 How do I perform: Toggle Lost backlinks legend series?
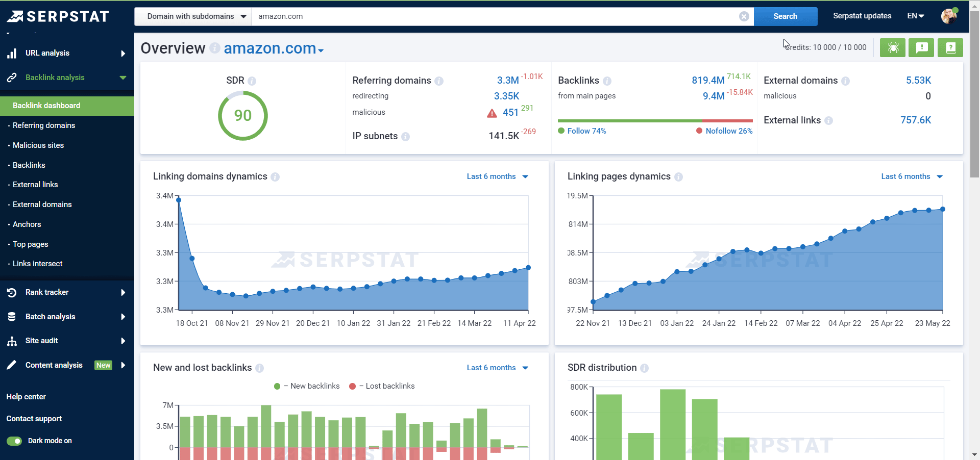pyautogui.click(x=382, y=386)
